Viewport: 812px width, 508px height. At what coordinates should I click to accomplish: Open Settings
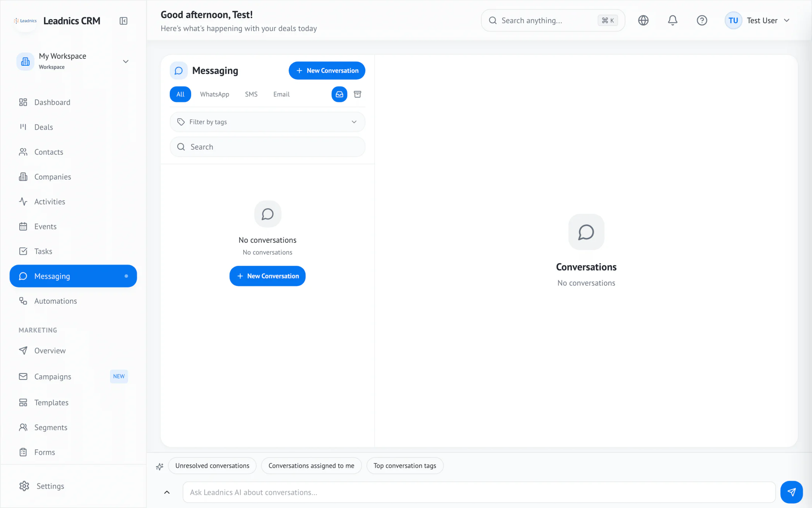[73, 486]
